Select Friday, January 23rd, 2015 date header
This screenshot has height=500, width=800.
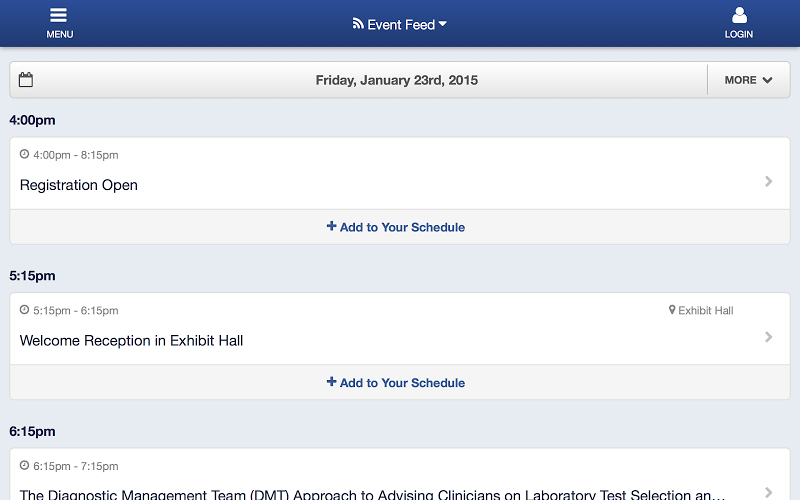[x=396, y=80]
